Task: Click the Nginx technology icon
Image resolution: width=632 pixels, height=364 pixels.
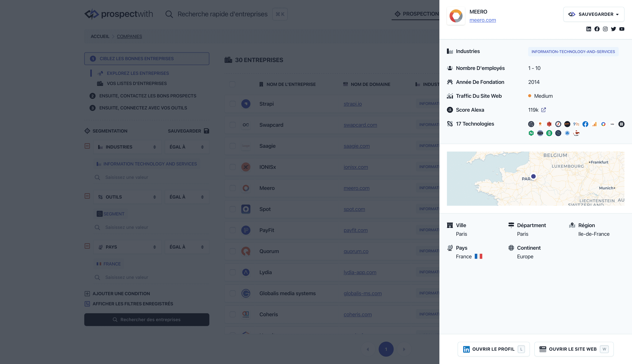Action: pos(531,133)
